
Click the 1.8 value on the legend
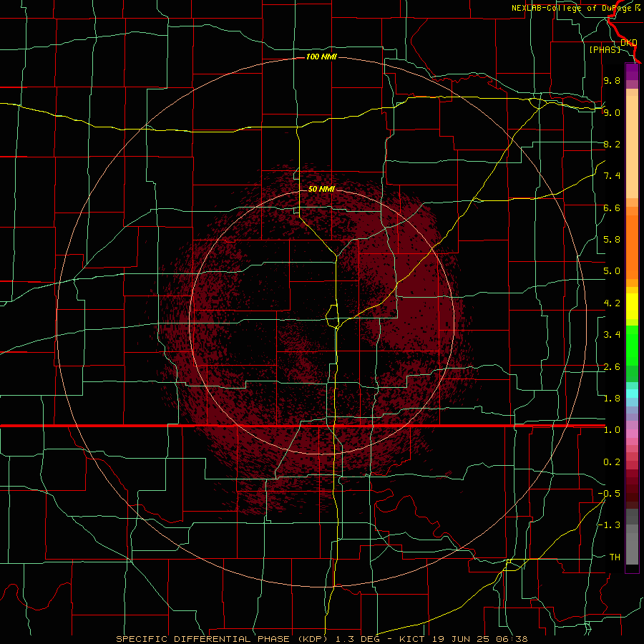click(612, 399)
